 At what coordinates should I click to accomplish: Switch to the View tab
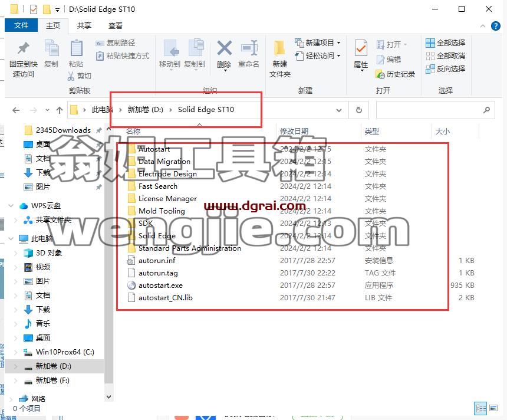tap(116, 25)
